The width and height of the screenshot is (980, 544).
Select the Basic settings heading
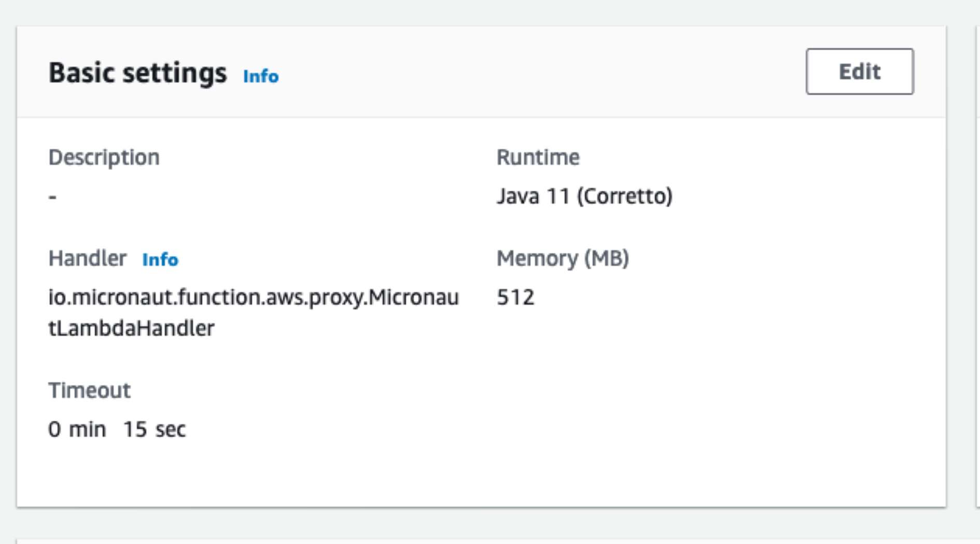(x=137, y=73)
